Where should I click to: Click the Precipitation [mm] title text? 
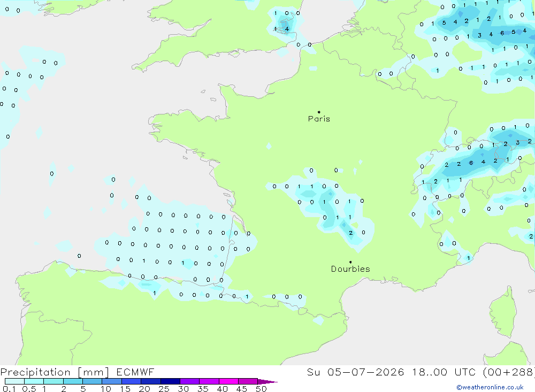(x=55, y=372)
